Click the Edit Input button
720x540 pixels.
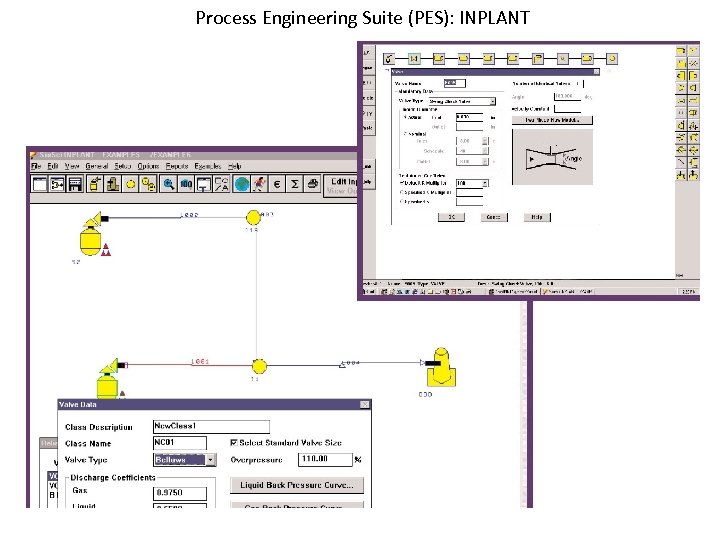(343, 181)
